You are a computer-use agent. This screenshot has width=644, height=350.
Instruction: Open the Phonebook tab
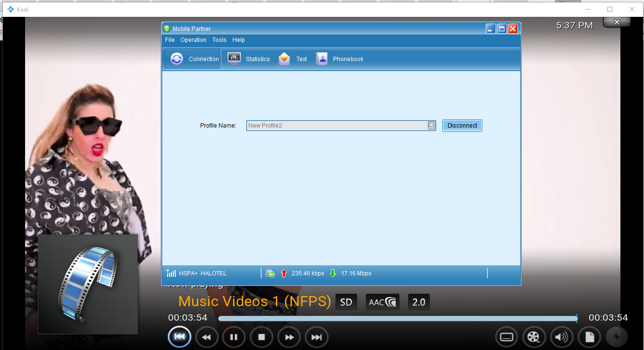point(340,59)
